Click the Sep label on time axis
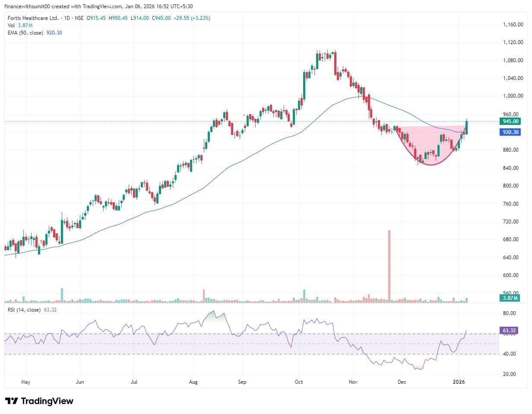Viewport: 532px width, 414px height. tap(242, 382)
